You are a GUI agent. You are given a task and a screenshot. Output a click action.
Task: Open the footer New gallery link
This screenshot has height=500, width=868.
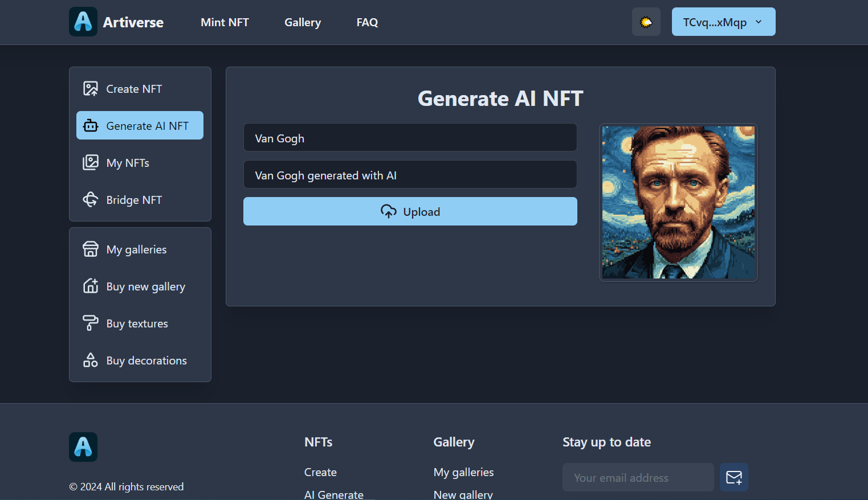click(x=463, y=494)
